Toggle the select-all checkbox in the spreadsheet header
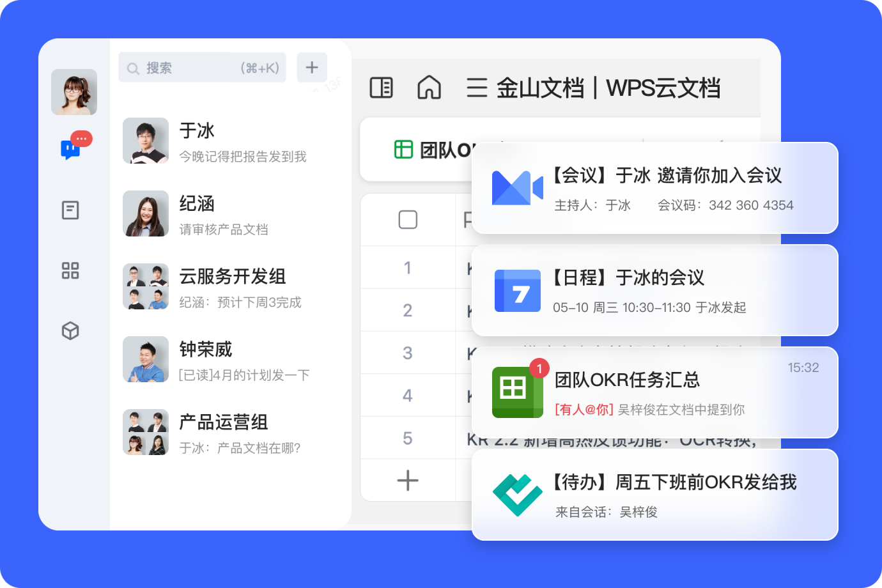This screenshot has width=882, height=588. (407, 219)
